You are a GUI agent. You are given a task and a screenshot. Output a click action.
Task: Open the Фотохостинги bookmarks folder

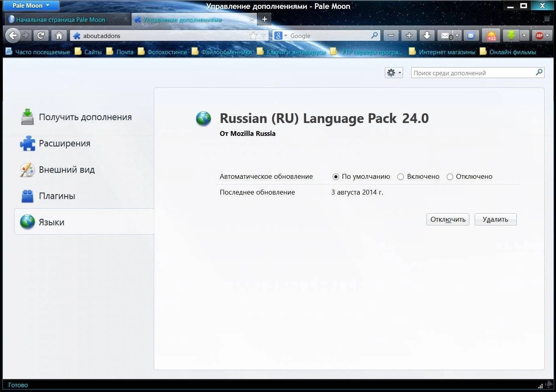tap(162, 52)
